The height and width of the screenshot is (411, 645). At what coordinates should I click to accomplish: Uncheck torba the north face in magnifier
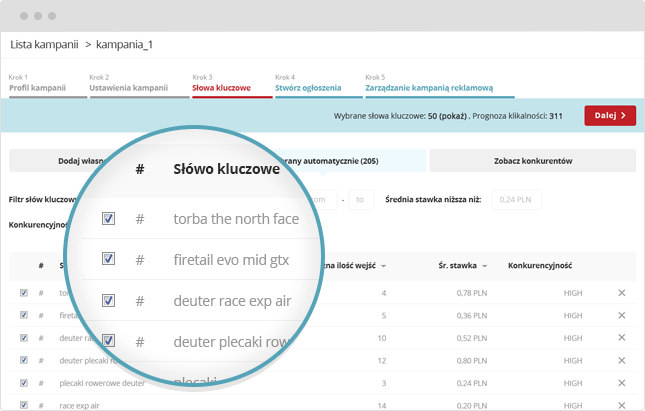[x=108, y=218]
